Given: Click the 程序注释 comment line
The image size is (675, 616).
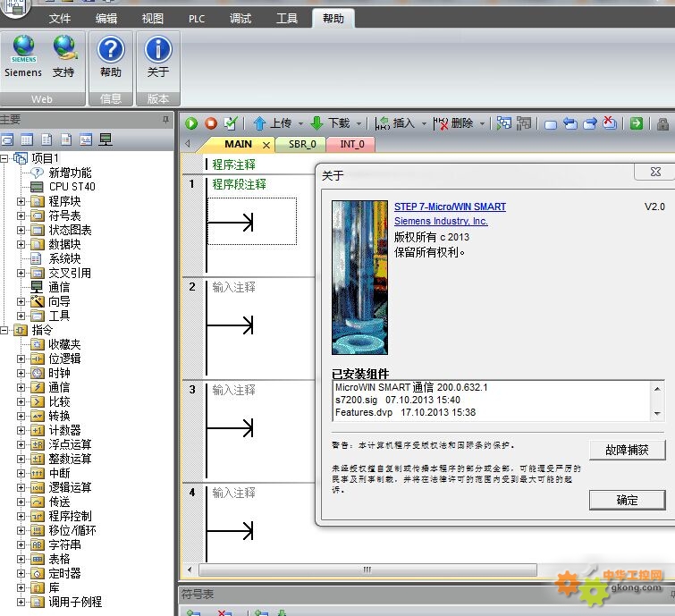Looking at the screenshot, I should click(x=233, y=165).
